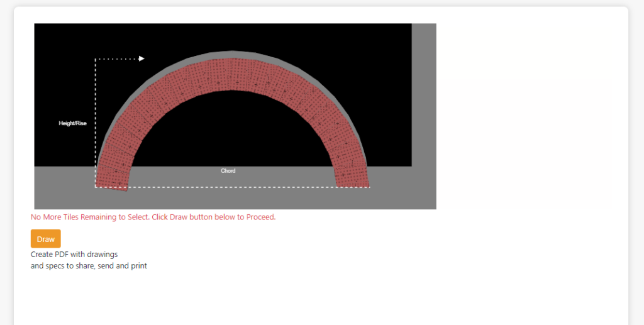Select the bottom-right base tile of the arch
644x325 pixels.
[x=352, y=177]
